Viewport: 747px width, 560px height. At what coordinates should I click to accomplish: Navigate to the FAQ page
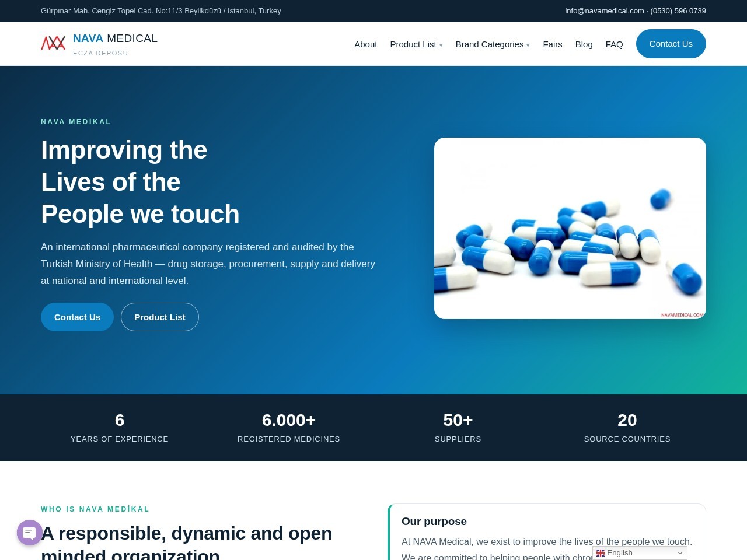click(614, 44)
